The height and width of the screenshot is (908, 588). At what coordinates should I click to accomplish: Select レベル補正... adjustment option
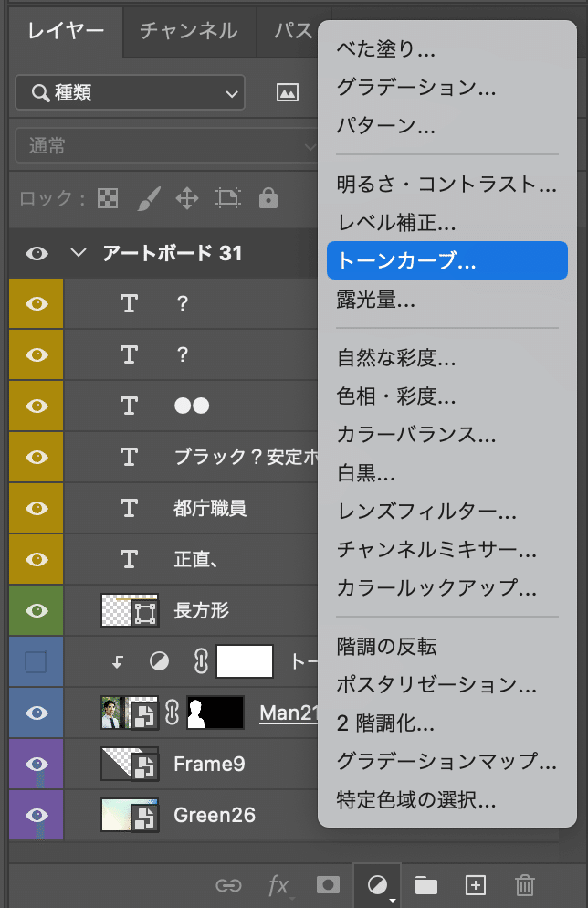point(396,222)
